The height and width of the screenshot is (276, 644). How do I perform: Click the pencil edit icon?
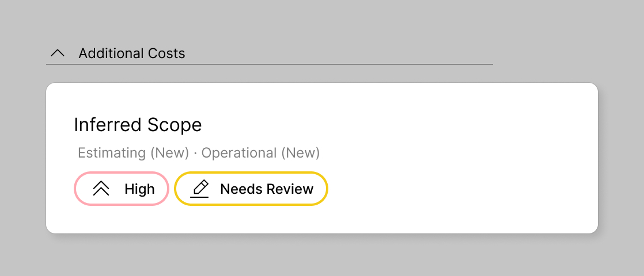pyautogui.click(x=200, y=189)
